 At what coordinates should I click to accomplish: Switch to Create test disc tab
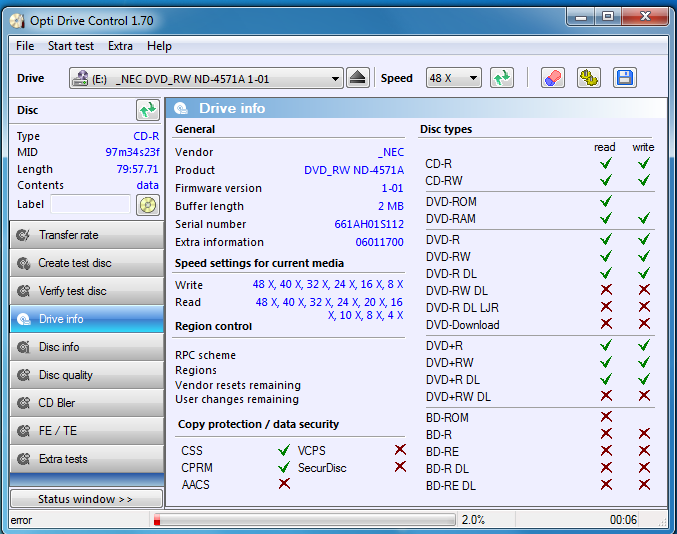pyautogui.click(x=87, y=263)
